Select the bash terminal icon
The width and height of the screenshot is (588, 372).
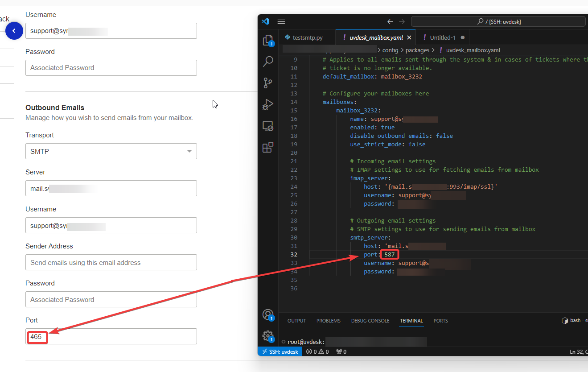point(564,320)
